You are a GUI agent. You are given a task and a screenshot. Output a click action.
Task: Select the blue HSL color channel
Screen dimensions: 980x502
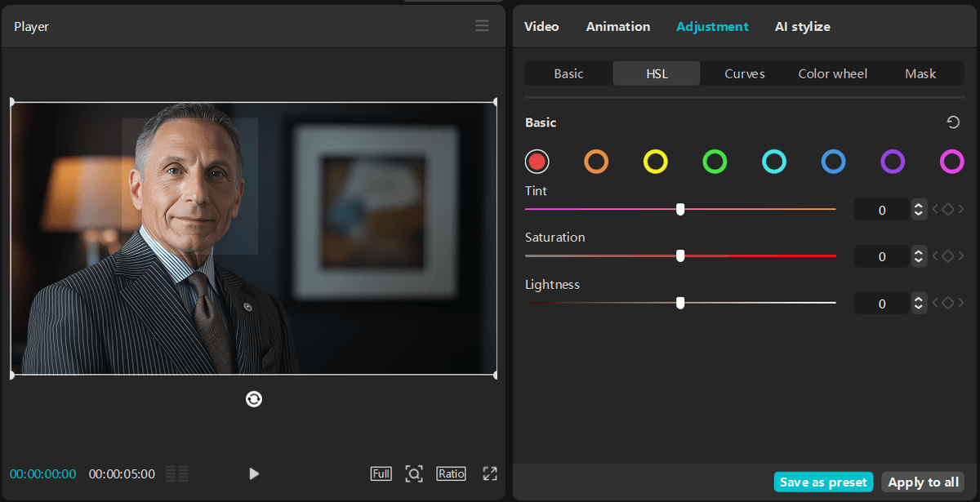(833, 162)
